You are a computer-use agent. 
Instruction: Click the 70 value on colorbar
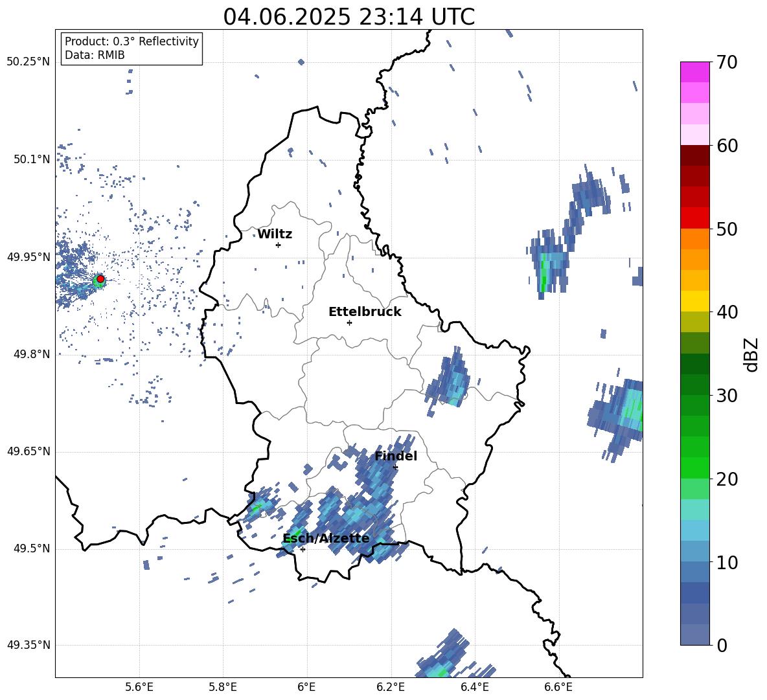727,63
